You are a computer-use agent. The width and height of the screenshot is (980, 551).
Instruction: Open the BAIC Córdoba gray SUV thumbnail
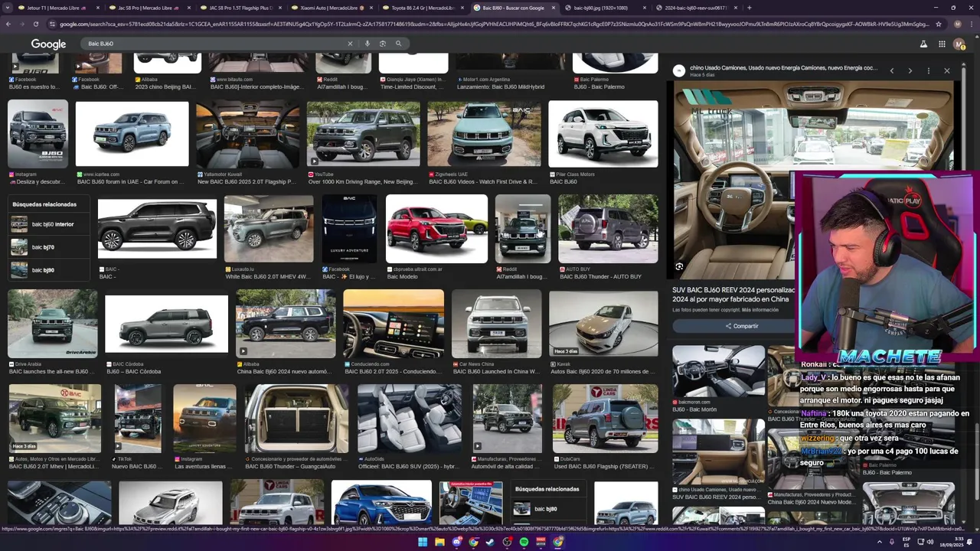[166, 323]
